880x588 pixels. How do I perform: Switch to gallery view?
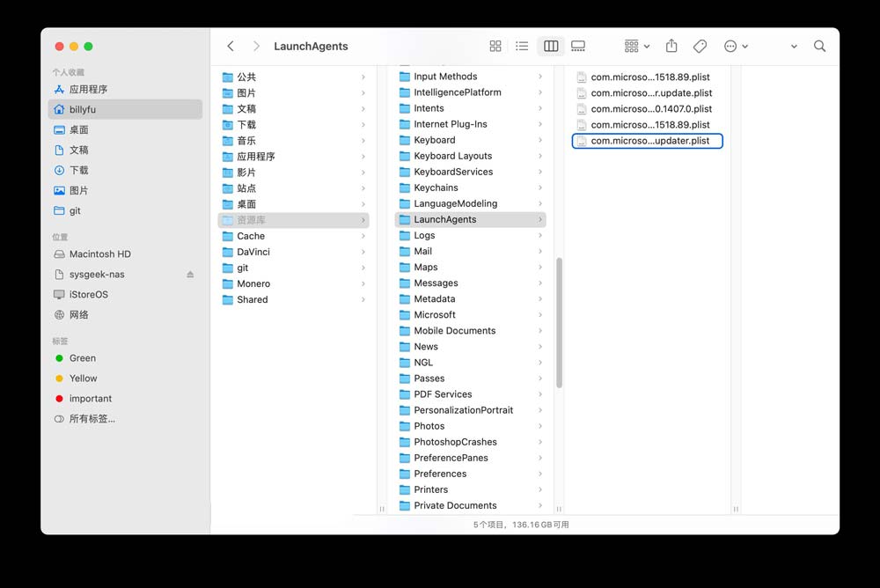pos(578,46)
